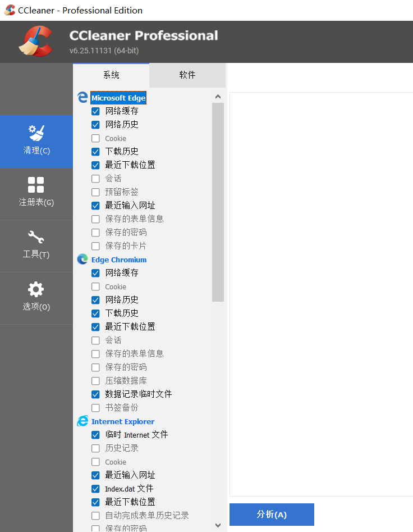
Task: Uncheck 网络缓存 under Microsoft Edge
Action: [x=95, y=111]
